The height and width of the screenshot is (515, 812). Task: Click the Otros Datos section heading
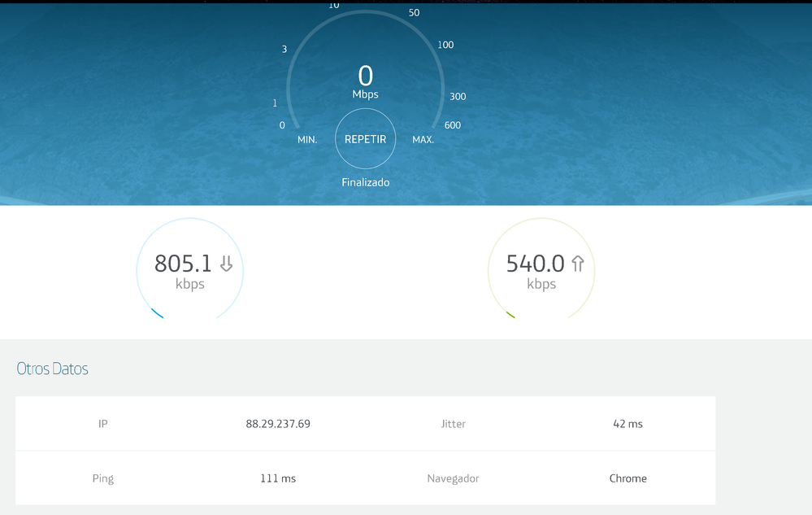52,369
